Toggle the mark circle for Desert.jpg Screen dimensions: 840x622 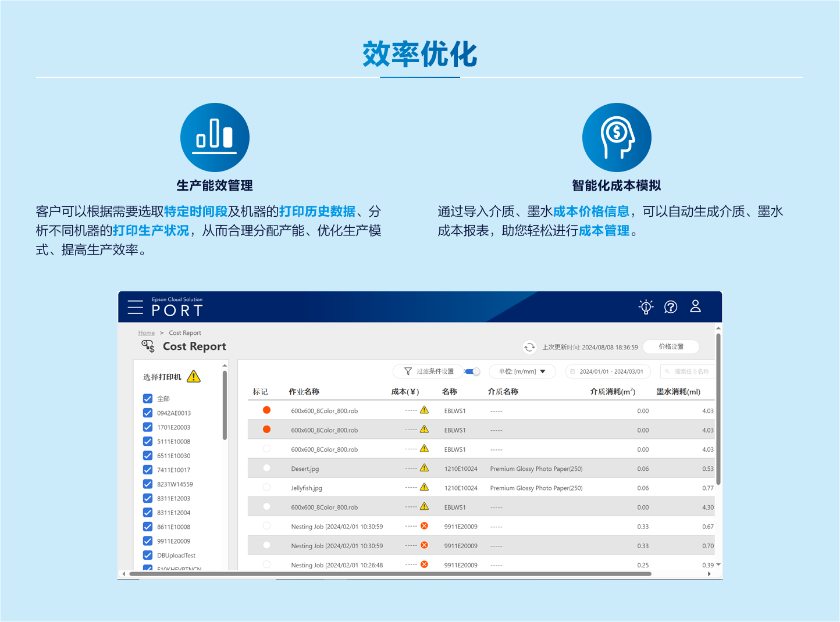tap(266, 468)
